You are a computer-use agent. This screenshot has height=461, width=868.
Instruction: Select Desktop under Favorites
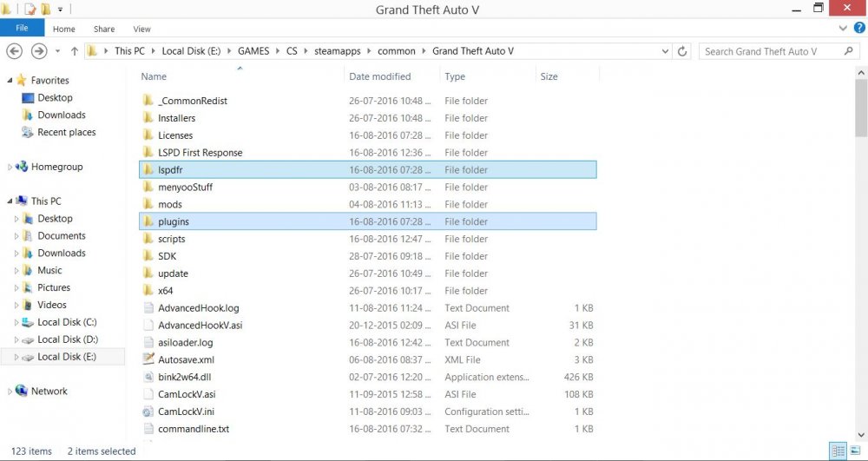pyautogui.click(x=55, y=97)
